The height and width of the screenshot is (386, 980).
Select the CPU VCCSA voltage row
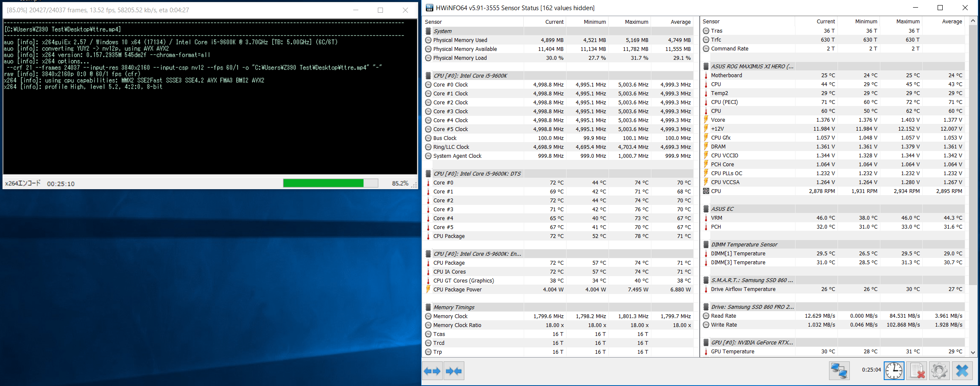tap(833, 182)
